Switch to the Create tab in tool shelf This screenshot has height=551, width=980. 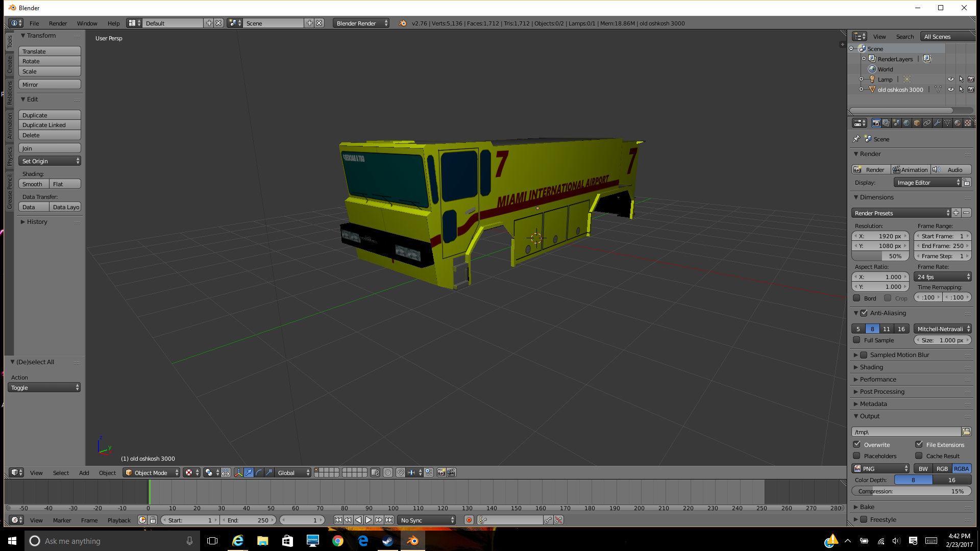(x=9, y=65)
